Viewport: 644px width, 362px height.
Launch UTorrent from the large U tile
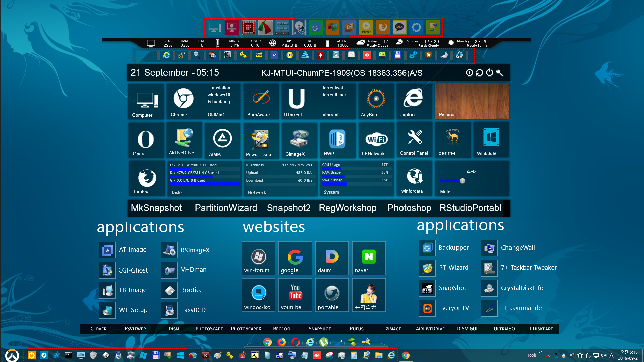297,102
